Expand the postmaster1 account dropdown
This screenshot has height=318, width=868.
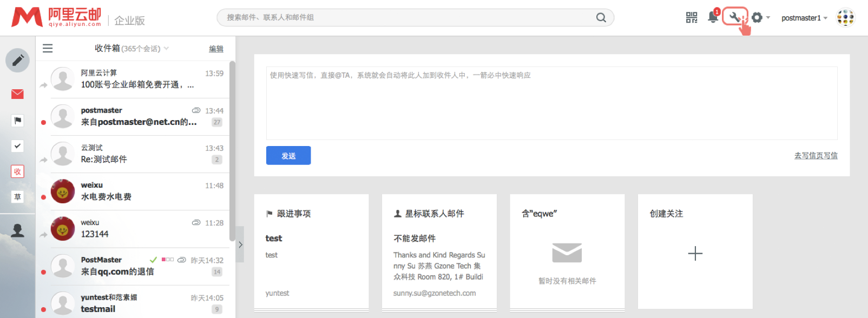pos(804,18)
